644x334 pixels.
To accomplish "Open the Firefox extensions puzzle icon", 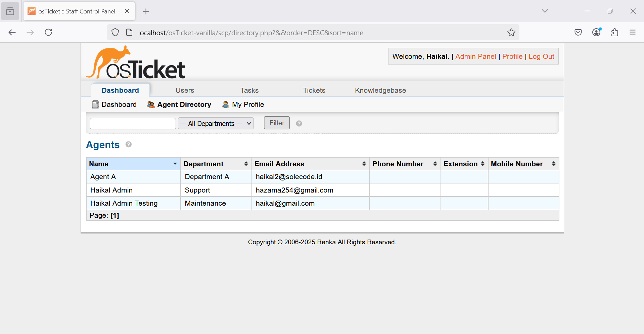I will [x=614, y=33].
